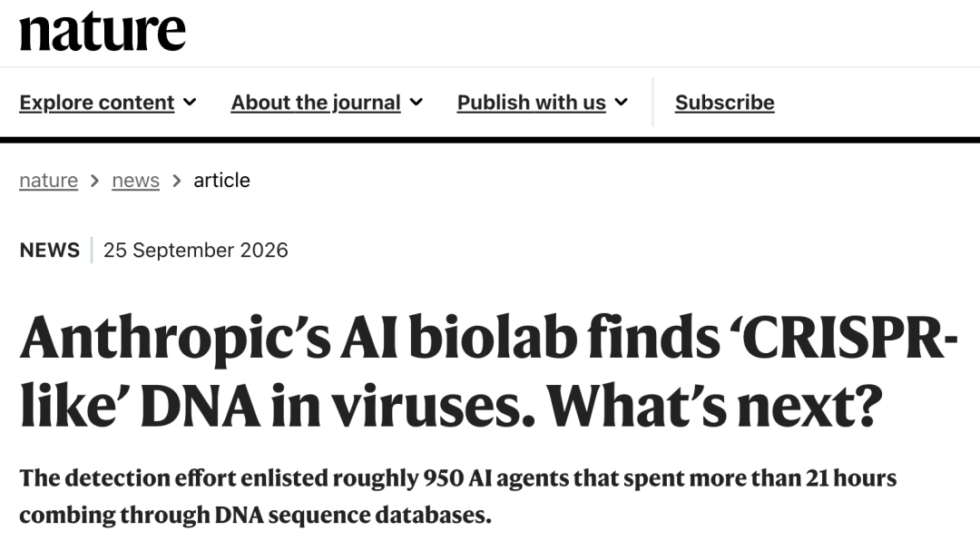Click the Subscribe link
Image resolution: width=980 pixels, height=551 pixels.
pos(724,103)
